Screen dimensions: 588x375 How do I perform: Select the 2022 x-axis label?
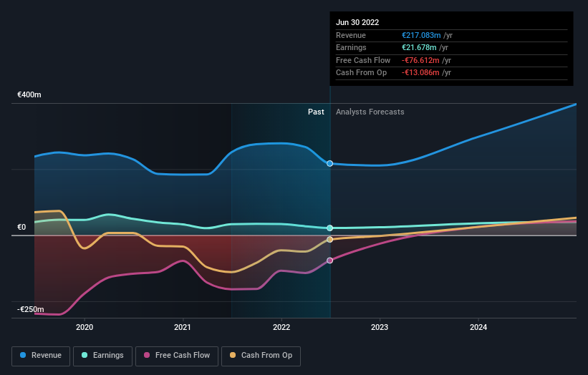pos(281,327)
